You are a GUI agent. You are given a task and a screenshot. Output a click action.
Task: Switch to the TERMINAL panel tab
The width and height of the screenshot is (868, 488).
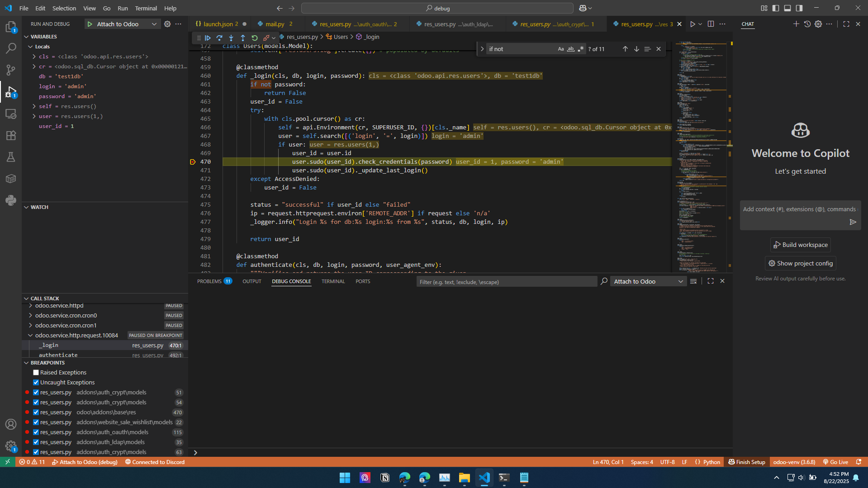tap(333, 281)
